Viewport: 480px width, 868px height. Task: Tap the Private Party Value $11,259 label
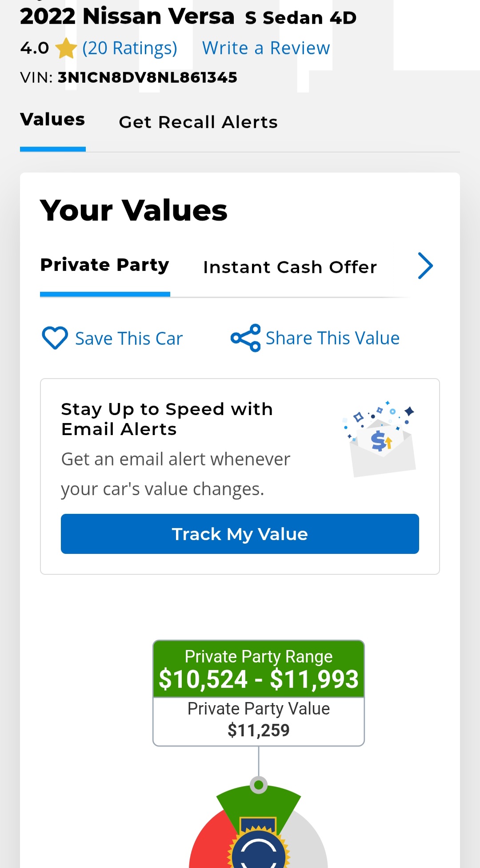click(259, 719)
